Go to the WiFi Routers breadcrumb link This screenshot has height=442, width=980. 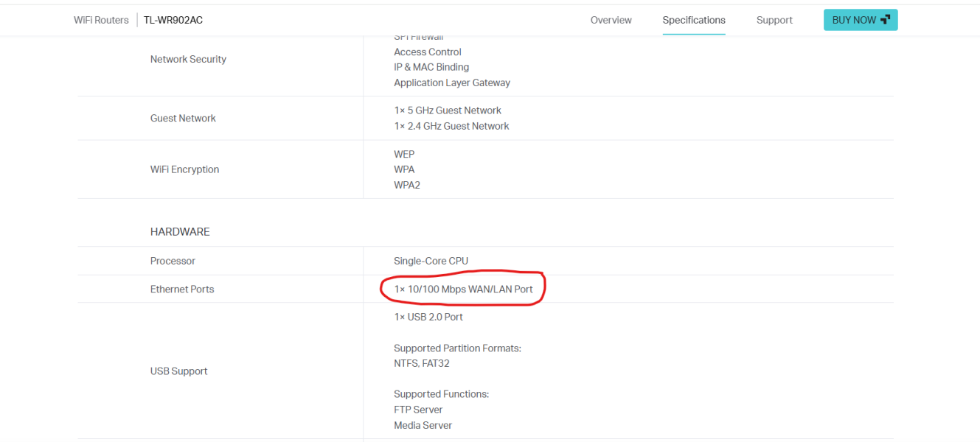[101, 20]
